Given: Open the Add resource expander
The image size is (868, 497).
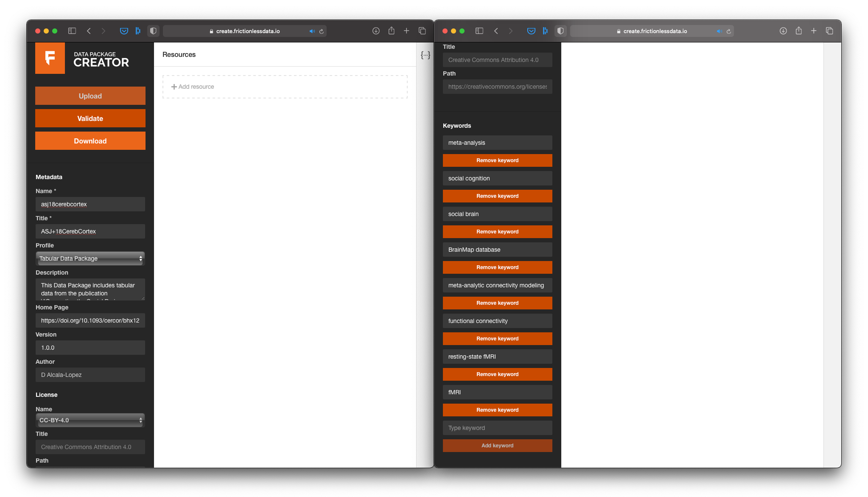Looking at the screenshot, I should (x=193, y=86).
